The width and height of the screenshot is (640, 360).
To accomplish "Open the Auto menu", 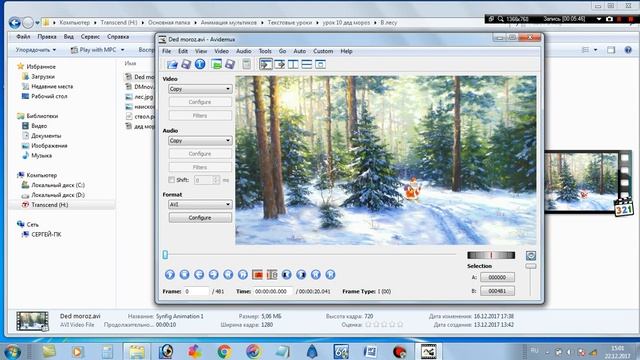I will click(x=300, y=51).
